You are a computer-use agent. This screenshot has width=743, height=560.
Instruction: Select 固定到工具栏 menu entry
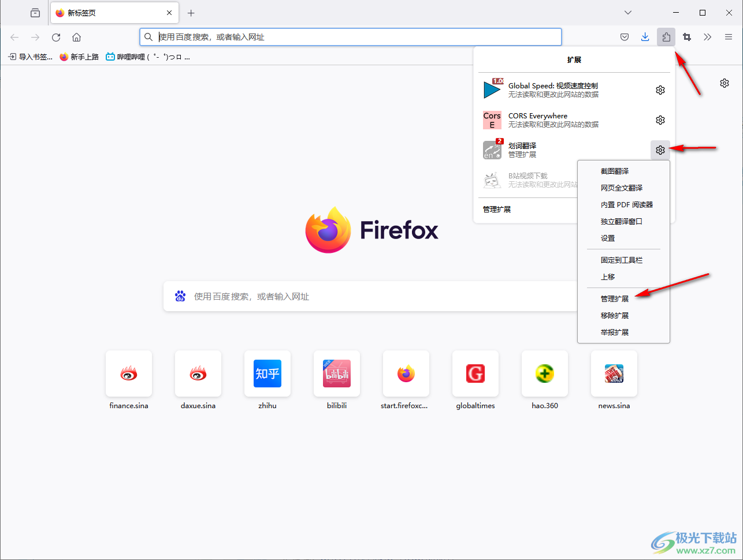[622, 260]
